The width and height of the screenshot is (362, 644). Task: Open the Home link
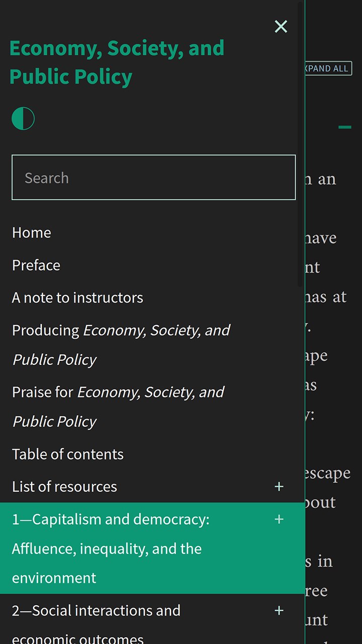32,232
